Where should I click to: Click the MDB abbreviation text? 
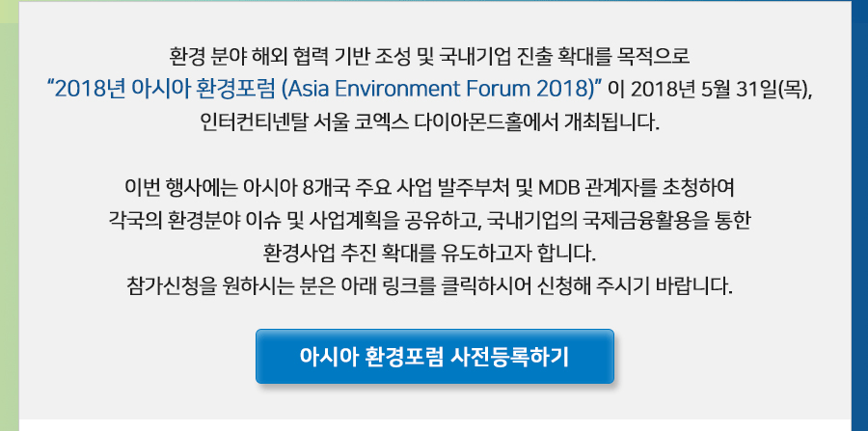pyautogui.click(x=558, y=188)
